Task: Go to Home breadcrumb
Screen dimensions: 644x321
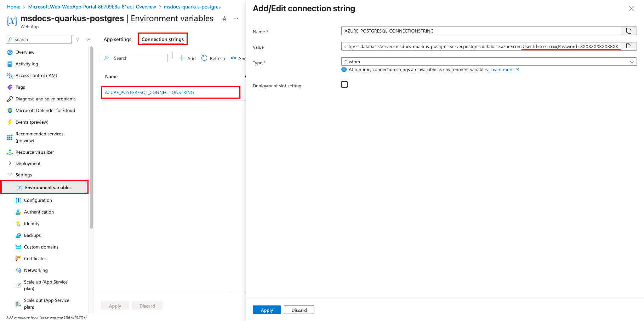Action: [13, 7]
